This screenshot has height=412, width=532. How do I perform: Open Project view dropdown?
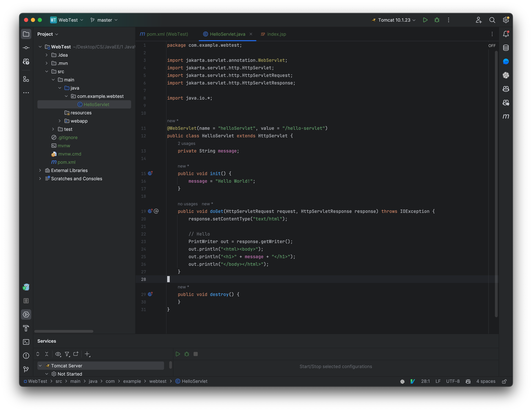tap(48, 34)
